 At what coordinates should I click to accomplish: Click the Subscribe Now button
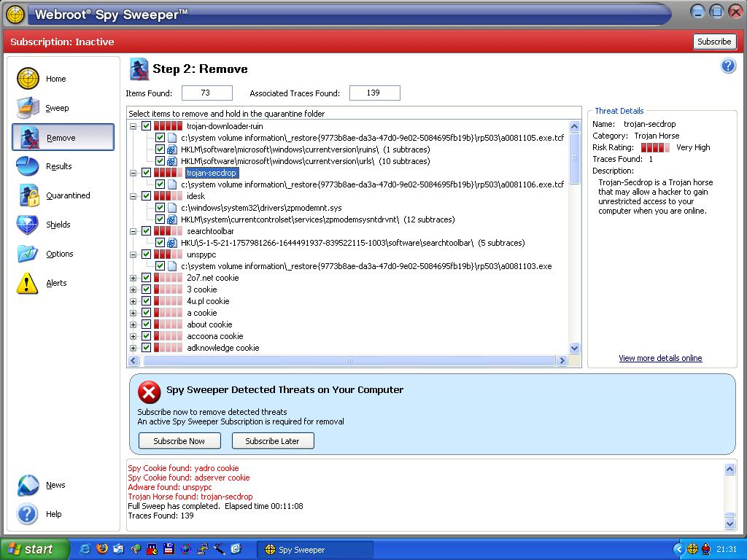coord(179,441)
